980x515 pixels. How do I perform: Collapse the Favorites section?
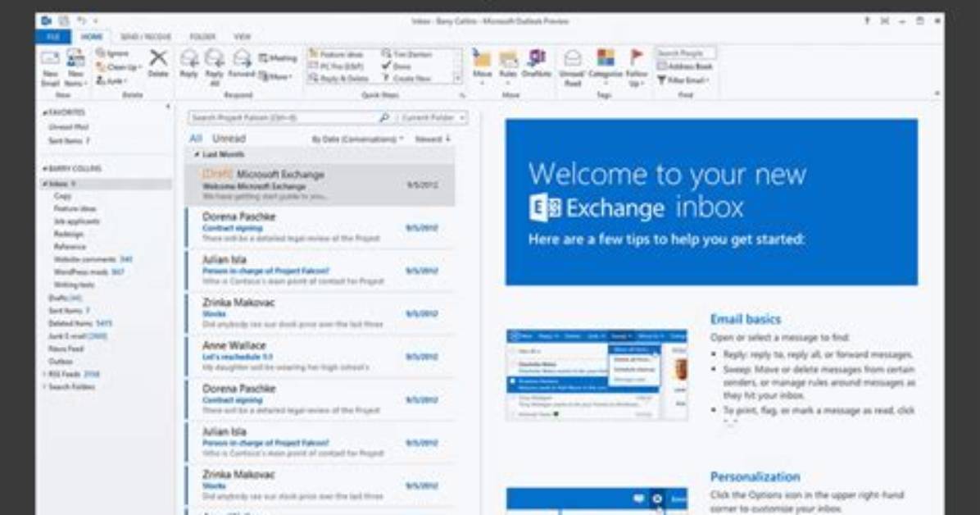point(45,112)
